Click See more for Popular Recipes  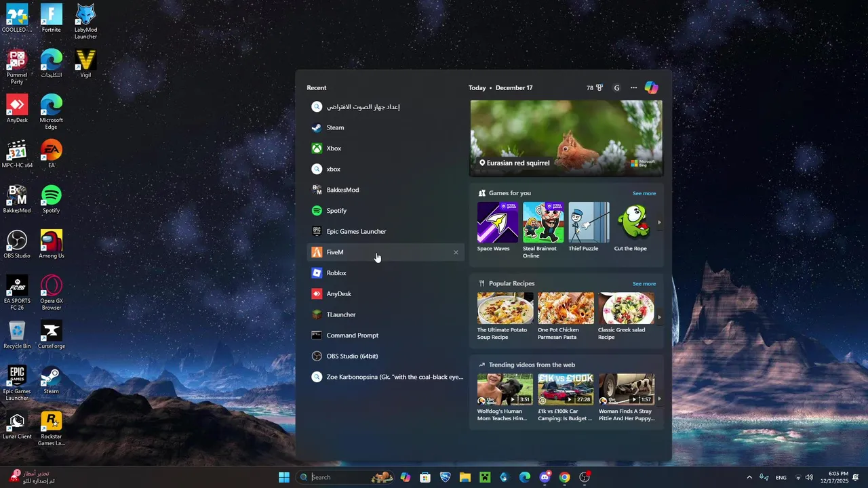coord(644,284)
